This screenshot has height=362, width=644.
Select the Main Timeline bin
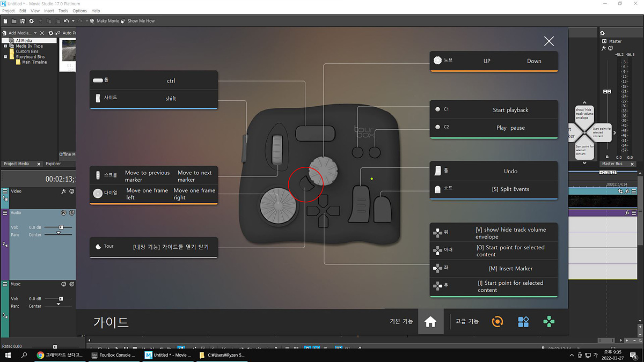pyautogui.click(x=34, y=62)
